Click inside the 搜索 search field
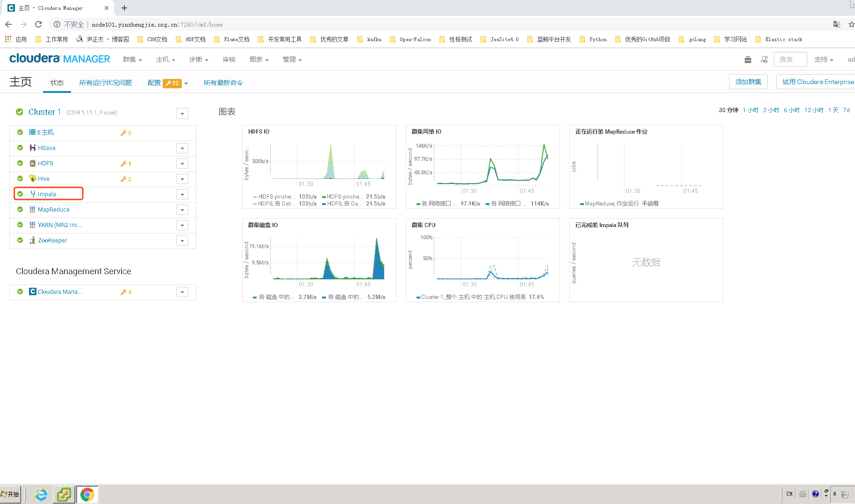855x504 pixels. coord(790,59)
